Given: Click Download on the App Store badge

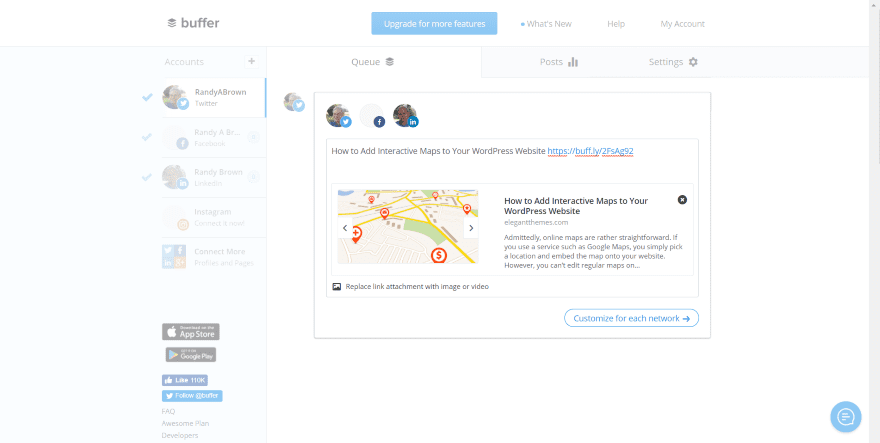Looking at the screenshot, I should [x=190, y=332].
